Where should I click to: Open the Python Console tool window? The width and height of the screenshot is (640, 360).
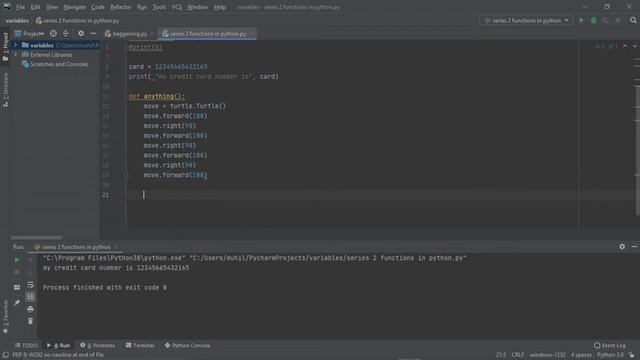[188, 345]
